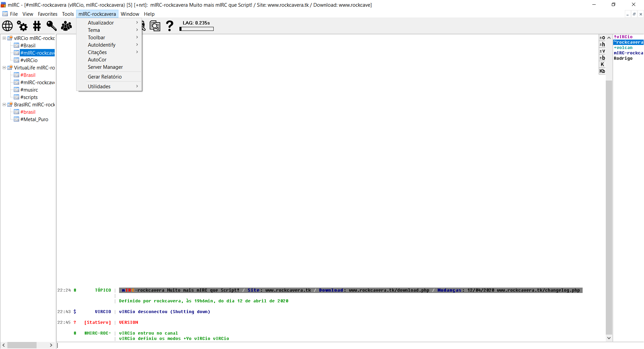Collapse the vIRCio server tree node

point(4,38)
